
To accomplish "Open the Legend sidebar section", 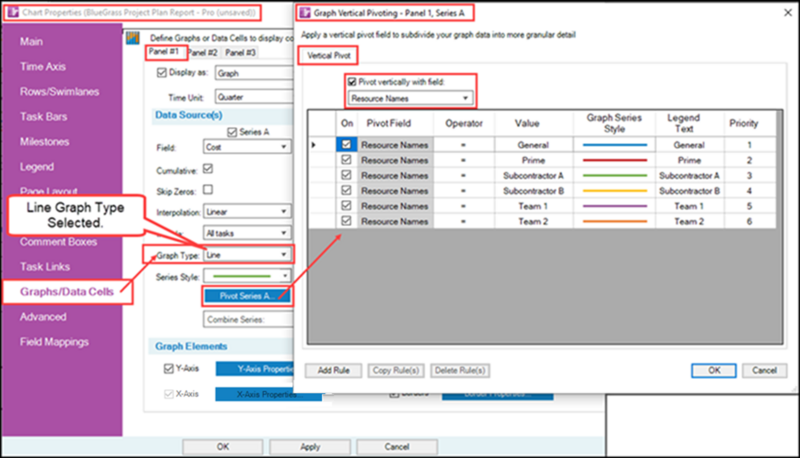I will (x=37, y=167).
